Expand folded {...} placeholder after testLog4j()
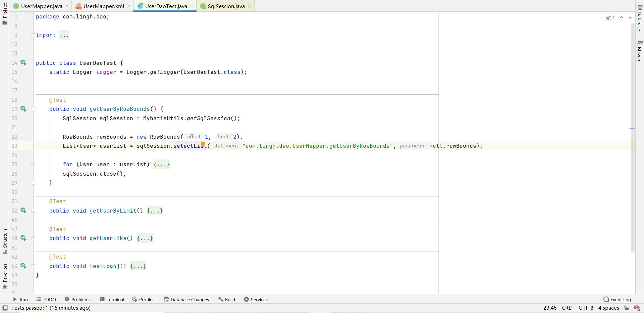 pyautogui.click(x=138, y=266)
